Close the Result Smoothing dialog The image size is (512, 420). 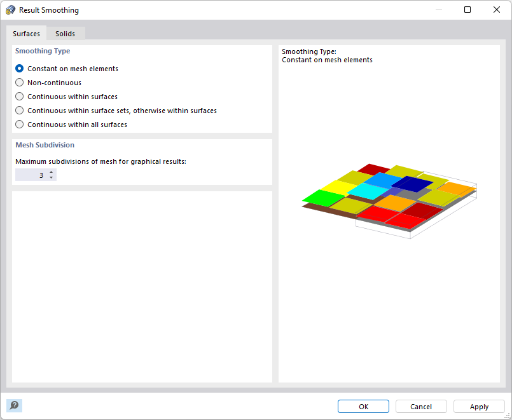pyautogui.click(x=497, y=10)
